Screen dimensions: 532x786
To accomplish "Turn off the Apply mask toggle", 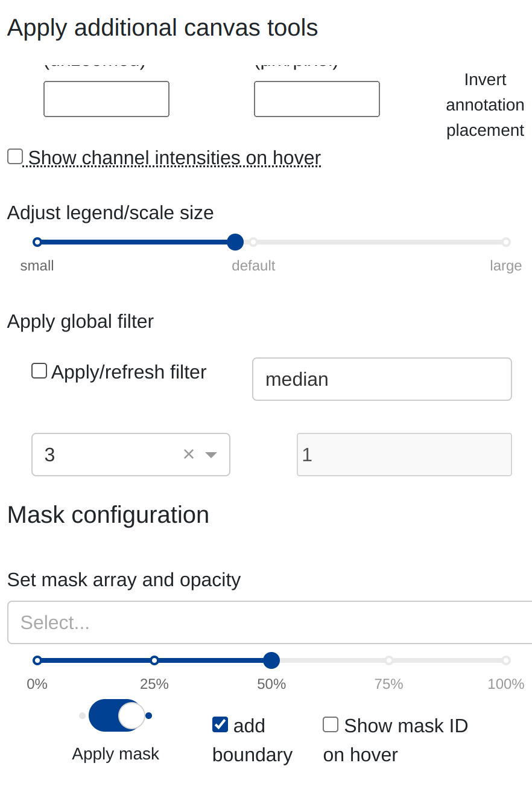I will (116, 715).
